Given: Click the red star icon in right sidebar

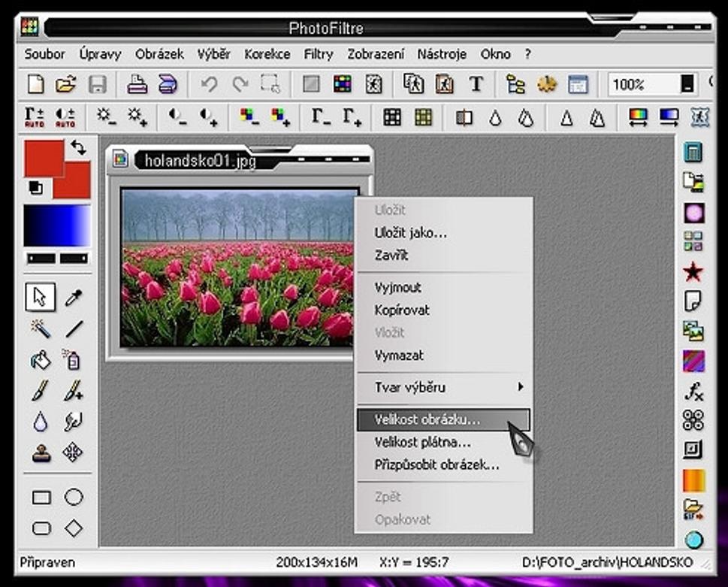Looking at the screenshot, I should point(693,271).
